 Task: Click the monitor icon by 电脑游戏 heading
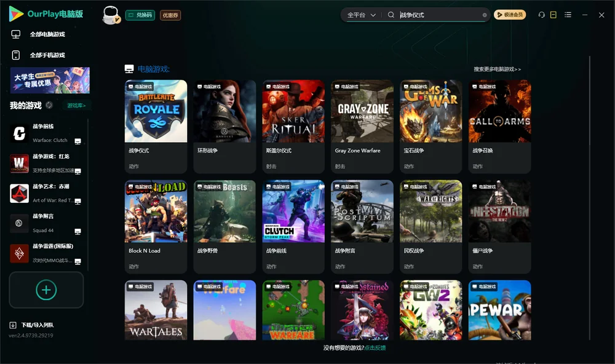pos(129,69)
